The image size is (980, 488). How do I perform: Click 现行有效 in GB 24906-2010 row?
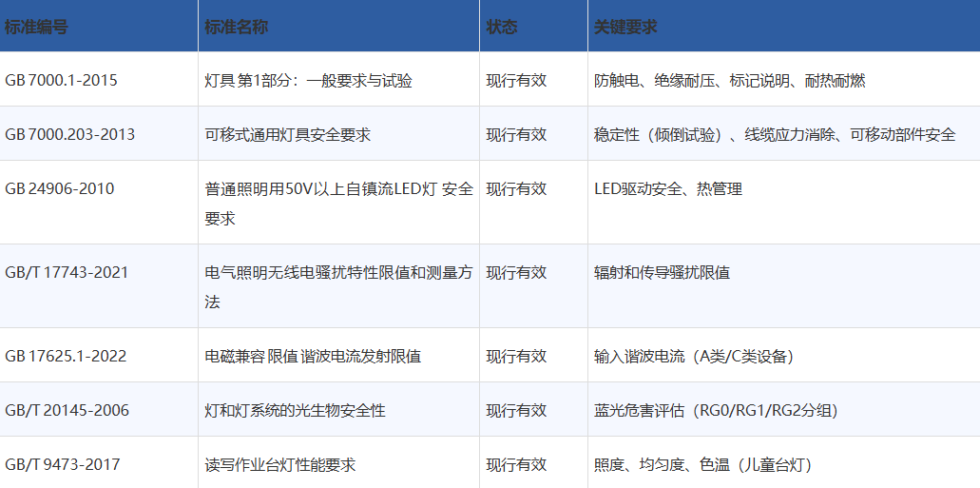(x=517, y=188)
